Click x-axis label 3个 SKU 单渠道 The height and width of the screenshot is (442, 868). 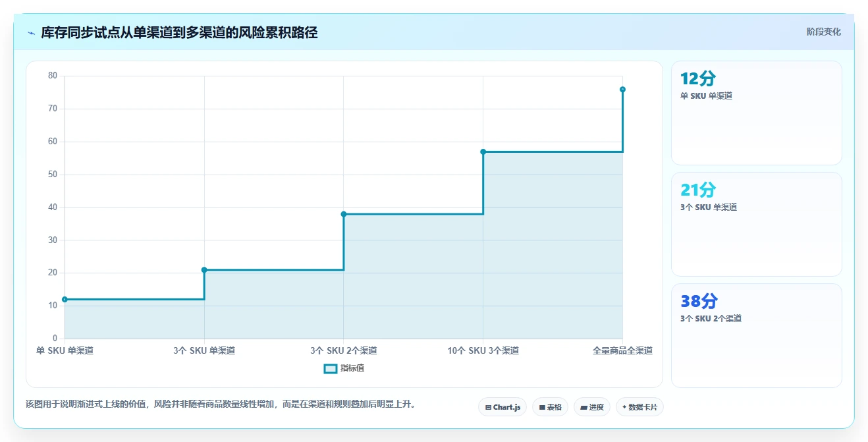[204, 350]
